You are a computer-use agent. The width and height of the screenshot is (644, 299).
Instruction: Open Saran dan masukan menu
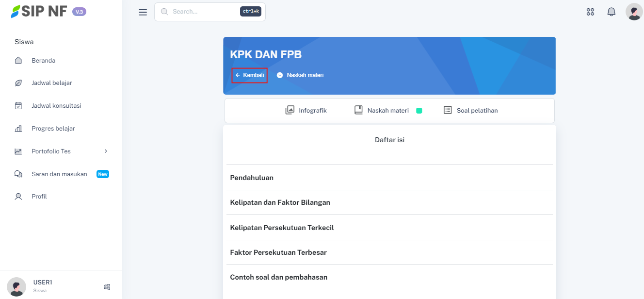click(59, 174)
